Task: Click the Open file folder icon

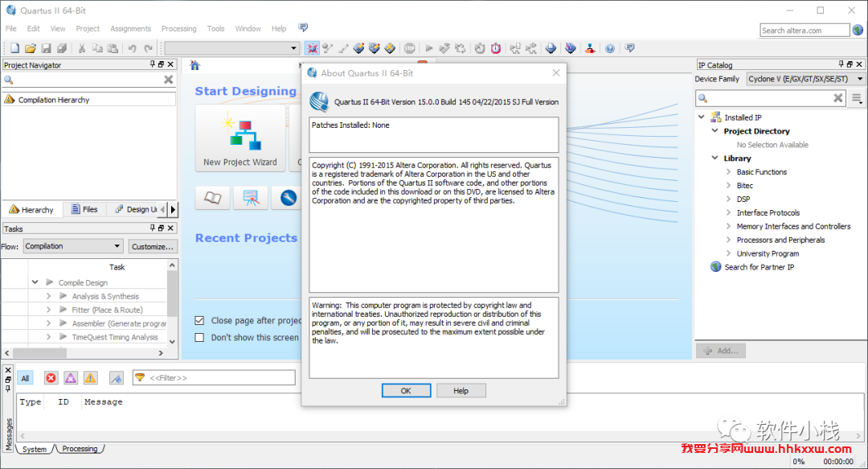Action: pos(31,49)
